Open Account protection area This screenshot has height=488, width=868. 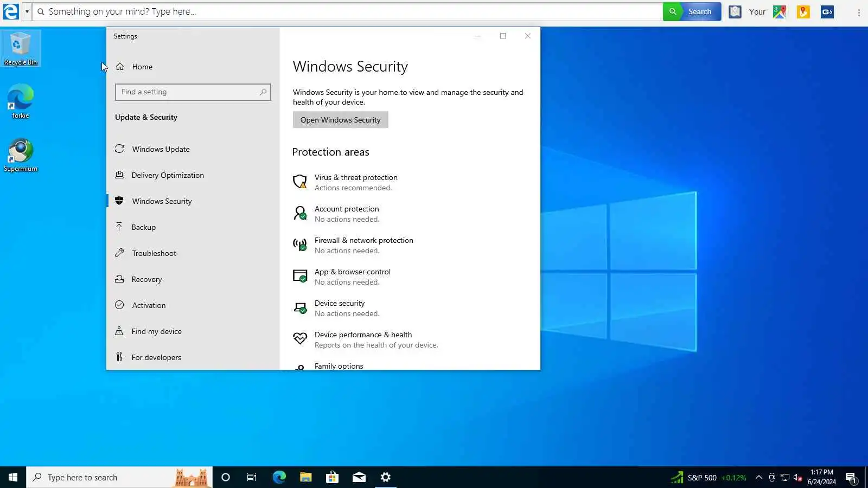click(336, 214)
